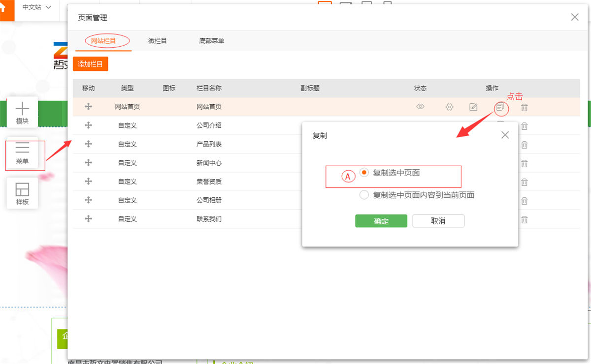The height and width of the screenshot is (364, 591).
Task: Open the 样板 template layout icon
Action: coord(22,193)
